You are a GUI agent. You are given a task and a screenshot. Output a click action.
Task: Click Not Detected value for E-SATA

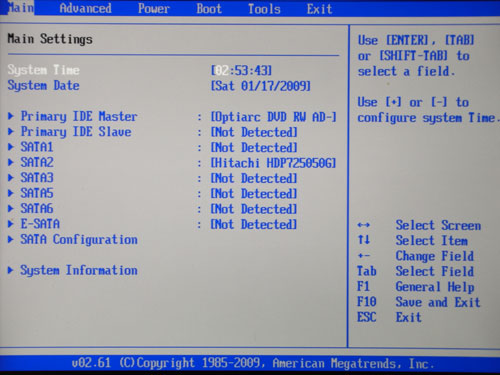pos(254,224)
